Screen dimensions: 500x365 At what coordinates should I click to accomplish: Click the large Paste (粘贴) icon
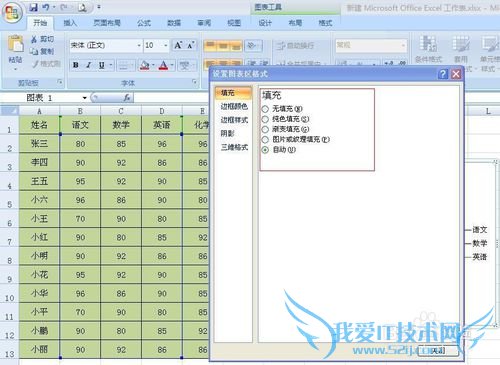click(x=15, y=44)
